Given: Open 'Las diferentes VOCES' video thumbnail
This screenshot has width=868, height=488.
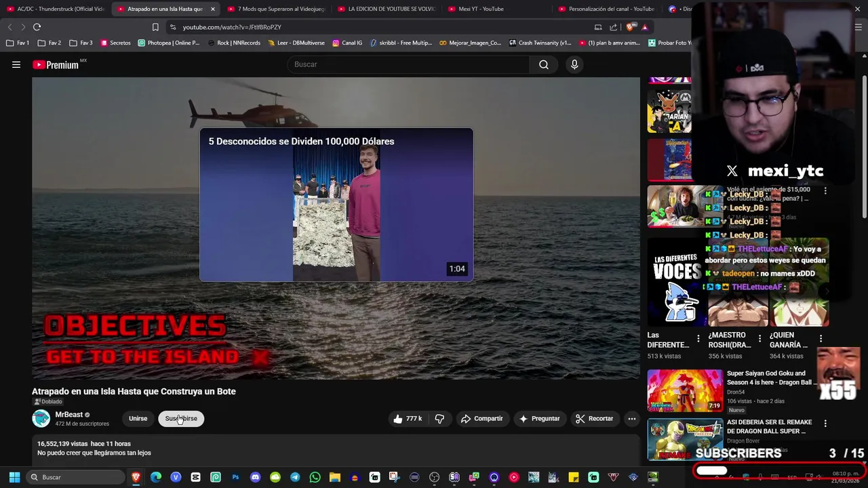Looking at the screenshot, I should tap(677, 281).
